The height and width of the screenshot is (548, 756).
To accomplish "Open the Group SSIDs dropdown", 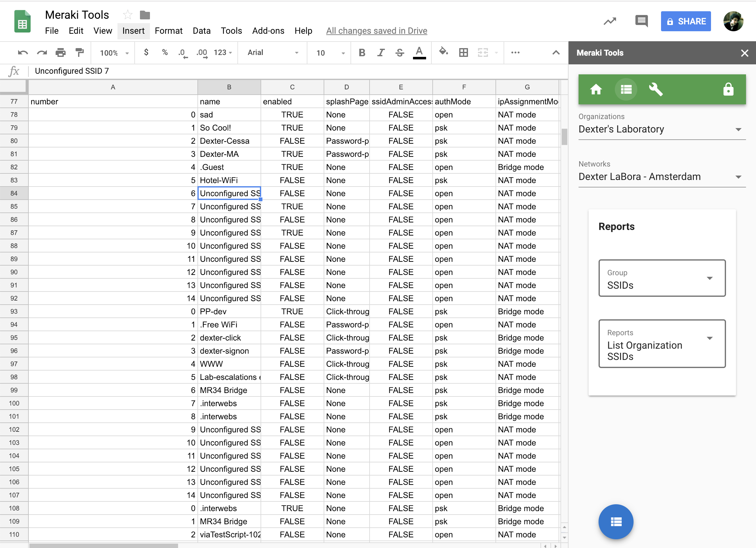I will point(662,278).
